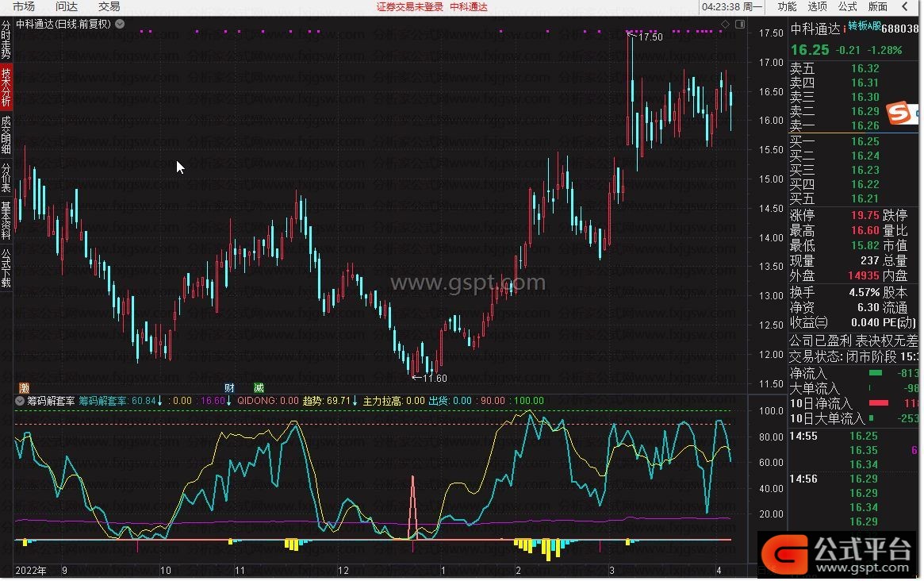
Task: Click the 最高 value 16.60
Action: (865, 231)
